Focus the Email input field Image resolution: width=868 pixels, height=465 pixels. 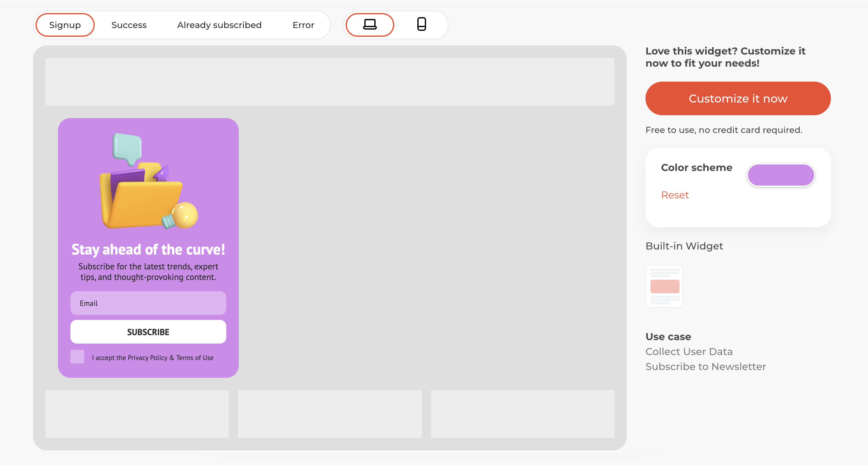coord(148,303)
